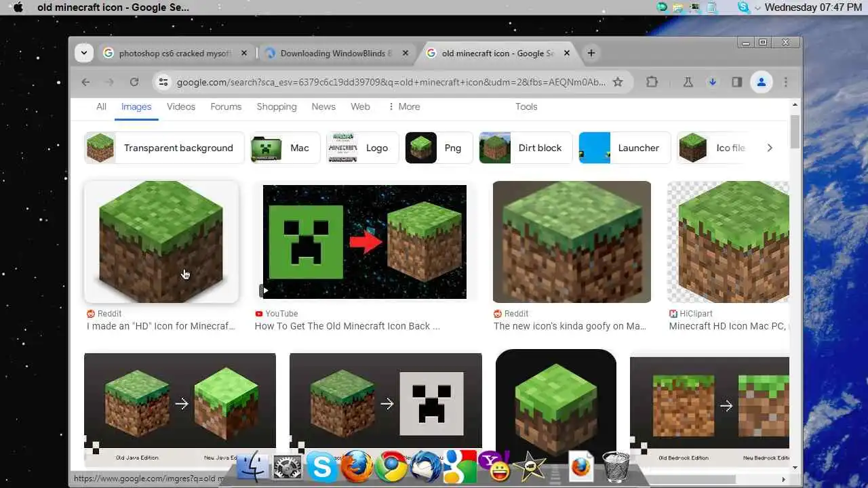Select the old minecraft icon tab
Screen dimensions: 868x488
(498, 53)
